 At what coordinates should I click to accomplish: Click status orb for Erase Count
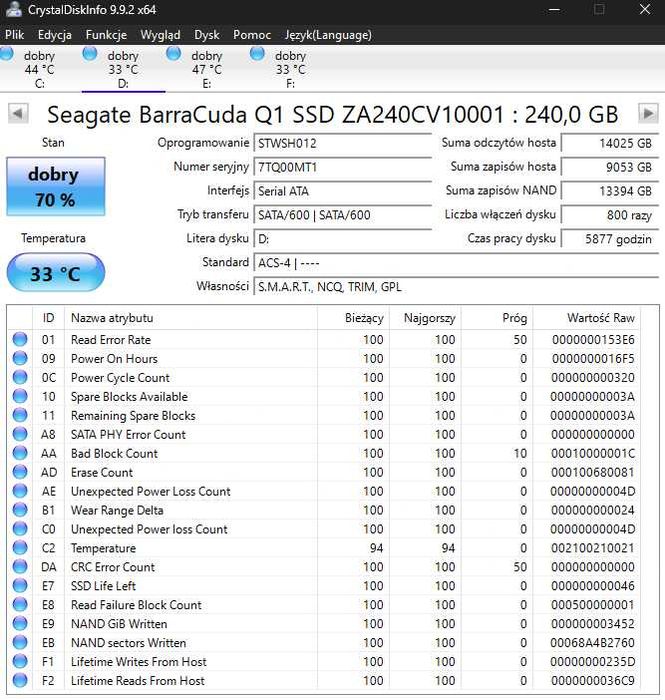click(20, 472)
